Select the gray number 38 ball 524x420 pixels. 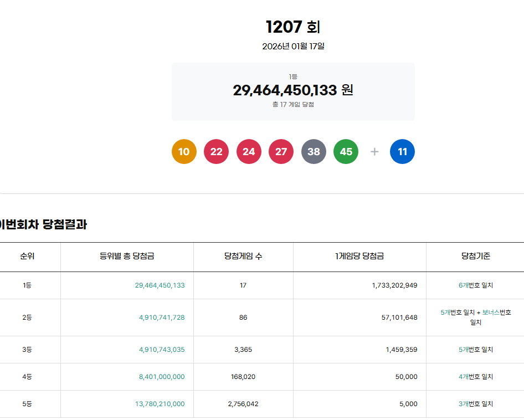coord(314,152)
